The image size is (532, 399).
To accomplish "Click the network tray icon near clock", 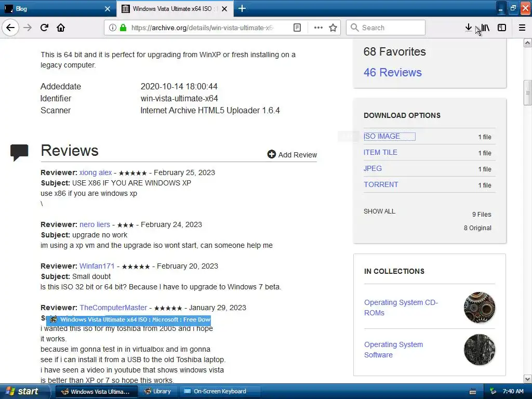I will click(x=493, y=392).
